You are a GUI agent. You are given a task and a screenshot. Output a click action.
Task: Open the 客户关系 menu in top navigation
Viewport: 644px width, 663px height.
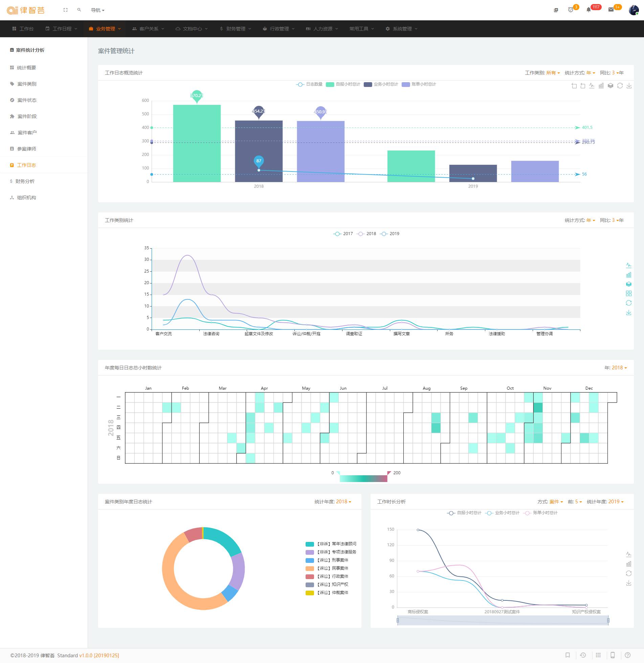(149, 29)
